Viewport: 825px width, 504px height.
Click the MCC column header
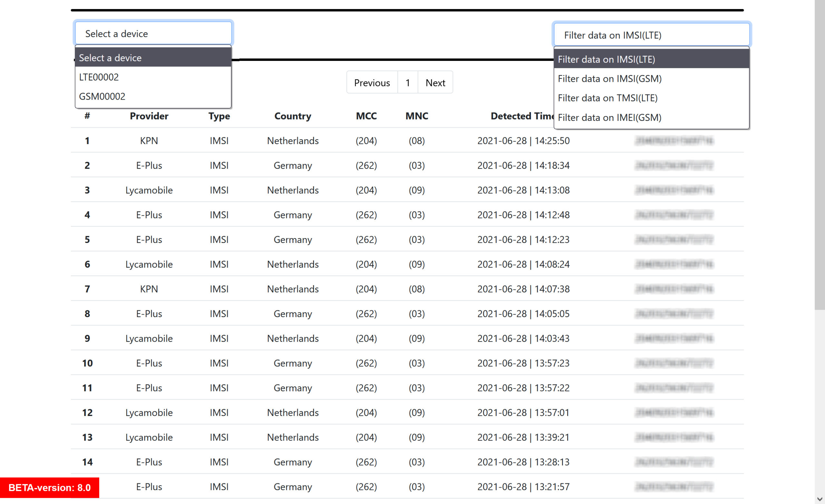[366, 116]
